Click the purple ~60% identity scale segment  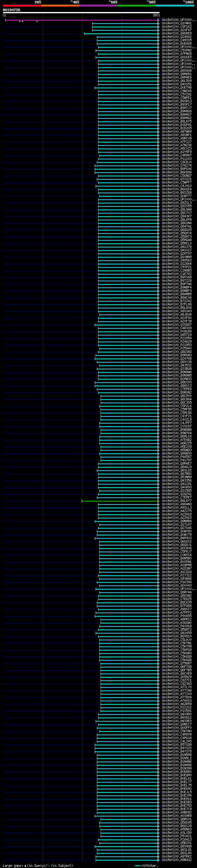[99, 6]
